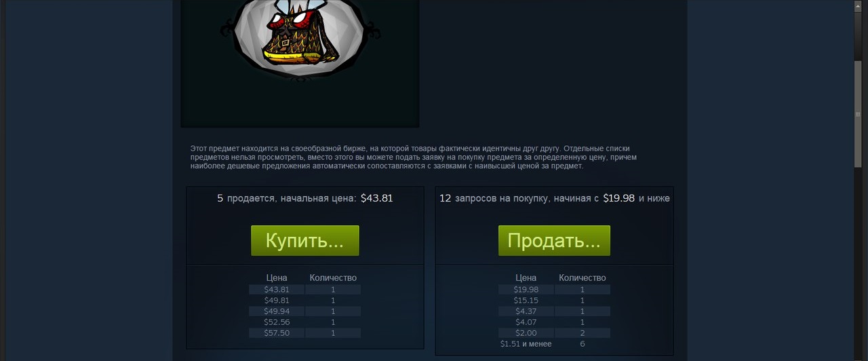The height and width of the screenshot is (361, 868).
Task: Click Цена header in the sell listings table
Action: pos(277,278)
